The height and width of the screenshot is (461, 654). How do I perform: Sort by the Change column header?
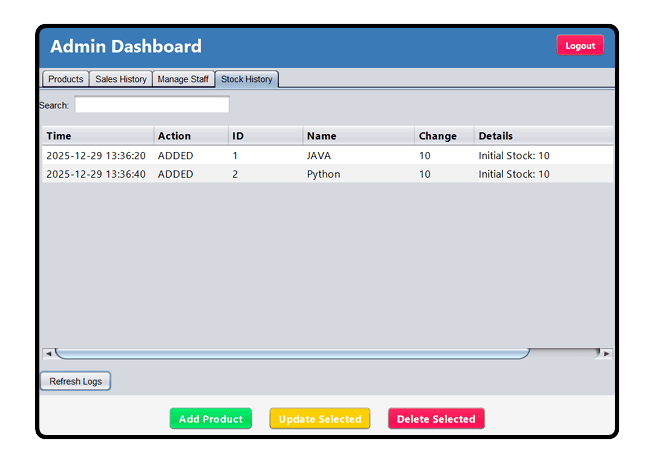point(444,136)
